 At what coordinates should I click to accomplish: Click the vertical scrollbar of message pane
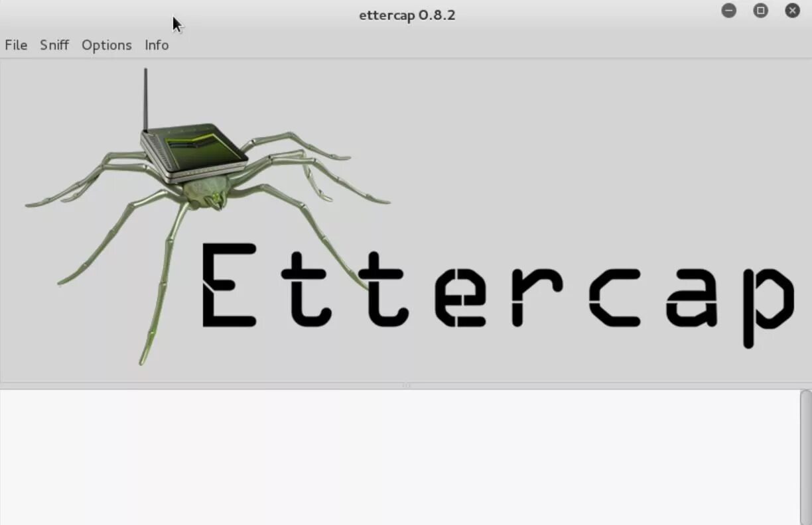(806, 457)
